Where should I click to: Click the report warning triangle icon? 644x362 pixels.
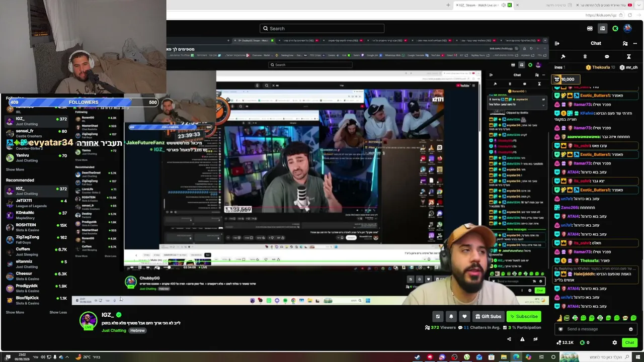(x=522, y=339)
